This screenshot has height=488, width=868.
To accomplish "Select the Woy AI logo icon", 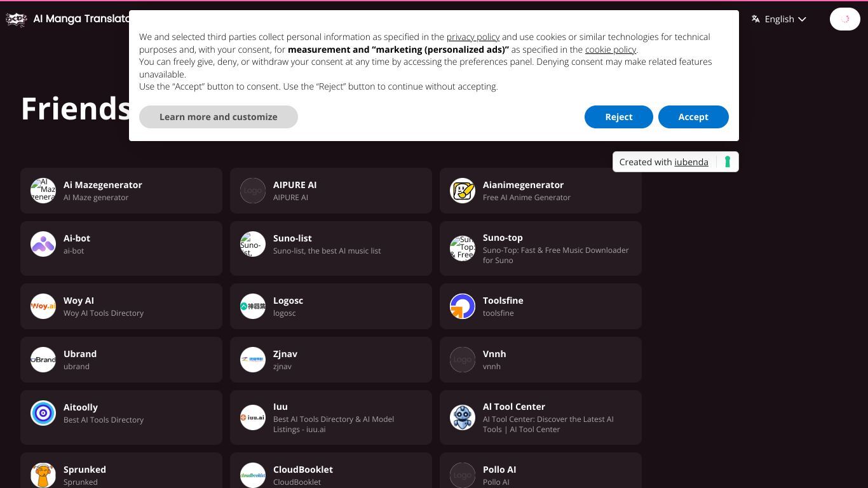I will tap(43, 306).
